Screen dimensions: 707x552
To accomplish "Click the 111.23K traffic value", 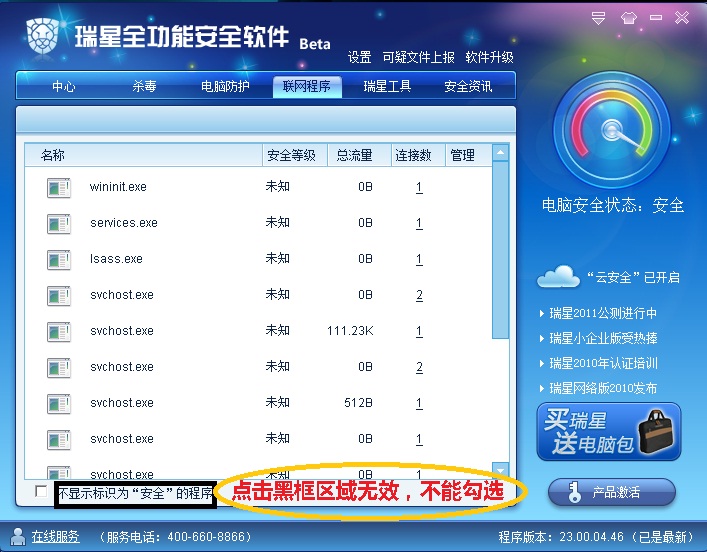I will tap(350, 331).
